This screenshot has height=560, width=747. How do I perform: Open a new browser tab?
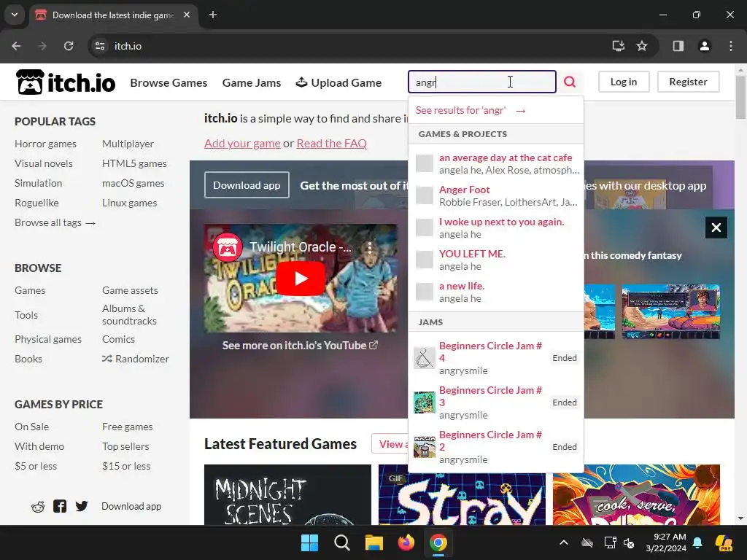point(213,15)
